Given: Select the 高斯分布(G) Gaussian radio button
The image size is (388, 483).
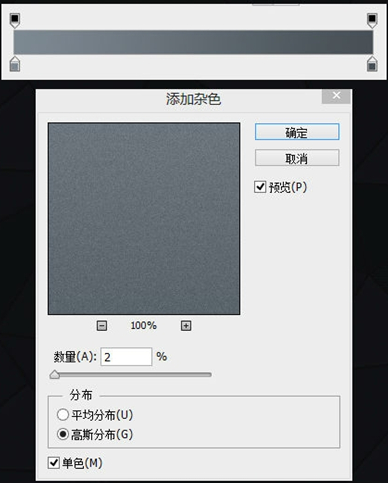Looking at the screenshot, I should (63, 434).
